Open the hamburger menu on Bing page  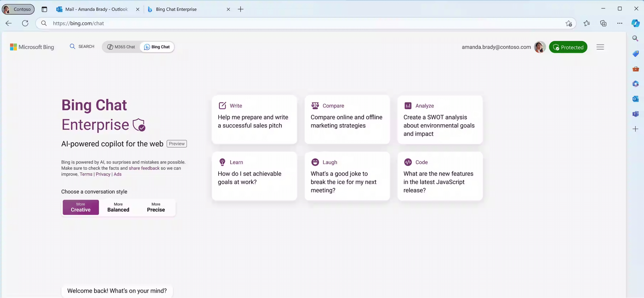point(600,47)
